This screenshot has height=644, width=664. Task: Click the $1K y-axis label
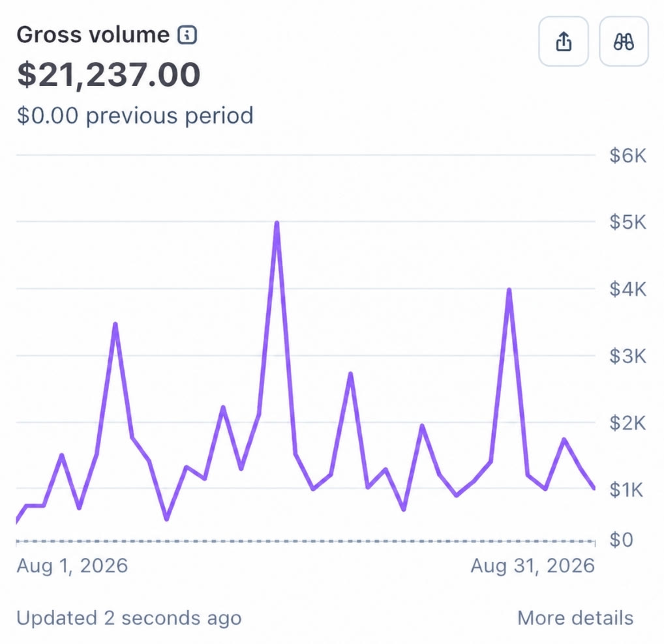[626, 490]
